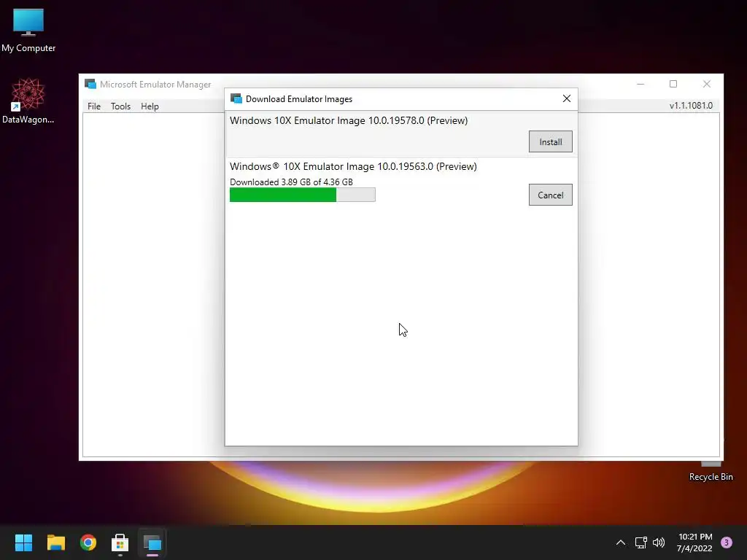Open the Help menu
747x560 pixels.
point(150,106)
